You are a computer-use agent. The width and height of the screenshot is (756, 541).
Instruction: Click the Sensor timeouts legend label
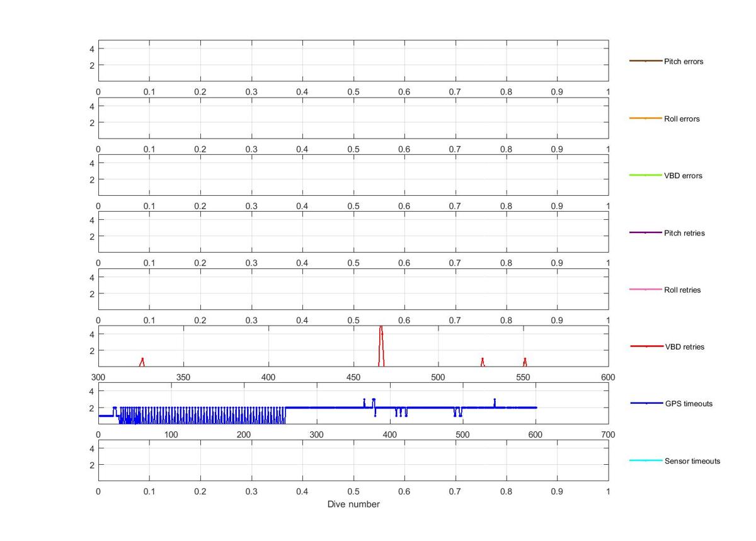pos(692,461)
